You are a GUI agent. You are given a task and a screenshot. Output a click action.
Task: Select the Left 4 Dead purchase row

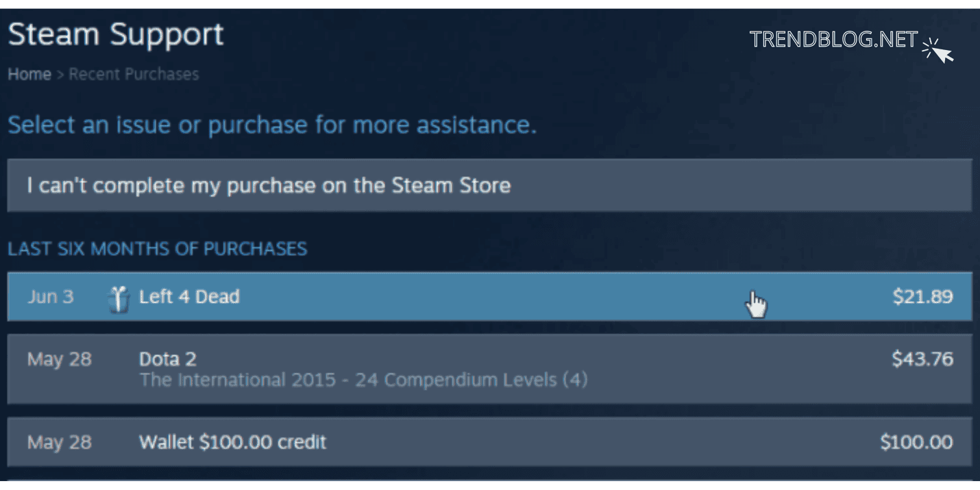[x=411, y=297]
